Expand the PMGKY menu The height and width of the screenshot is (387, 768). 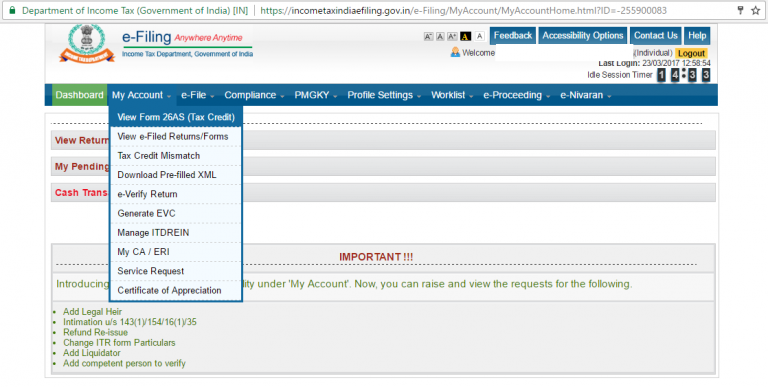[316, 95]
